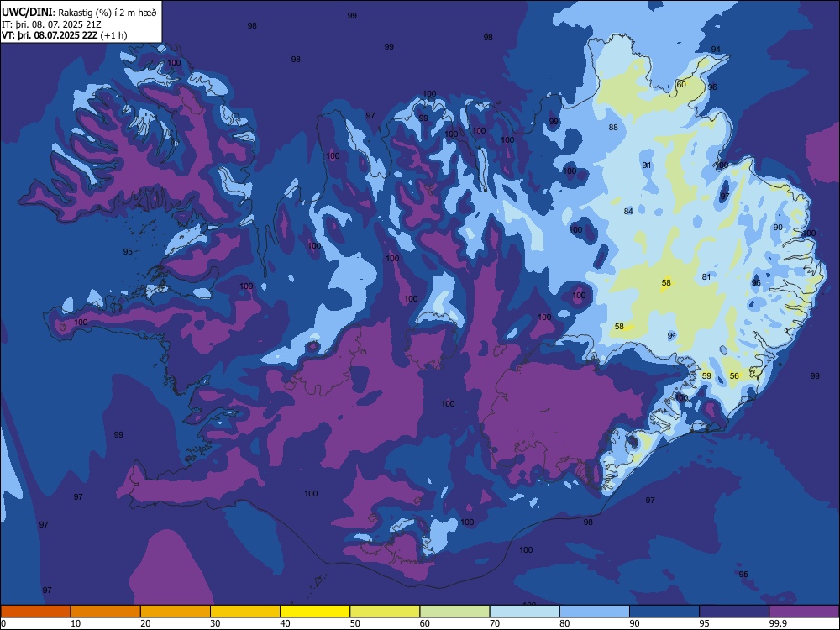Click the colorbar tick label '30'

tap(215, 623)
